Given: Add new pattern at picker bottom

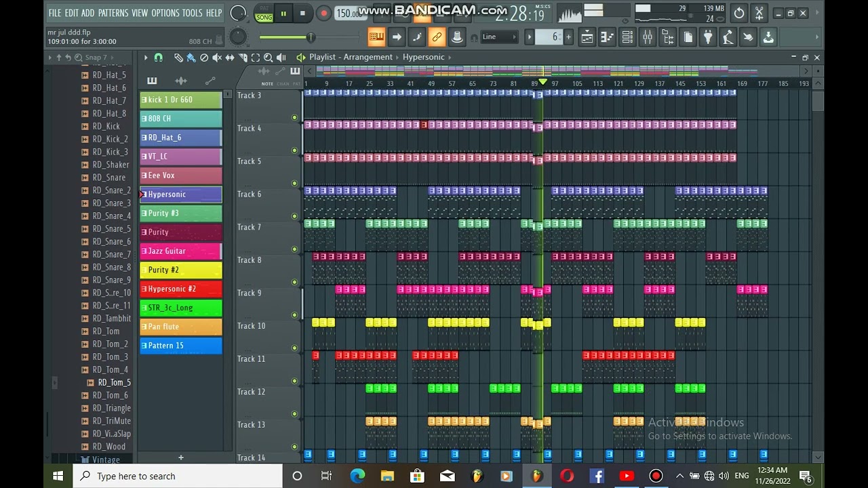Looking at the screenshot, I should pos(181,457).
